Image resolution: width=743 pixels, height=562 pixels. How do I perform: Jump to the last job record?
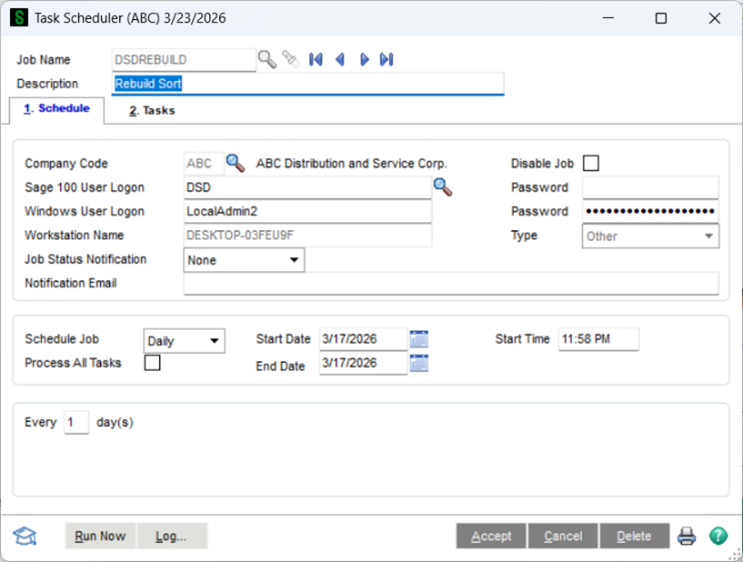387,60
